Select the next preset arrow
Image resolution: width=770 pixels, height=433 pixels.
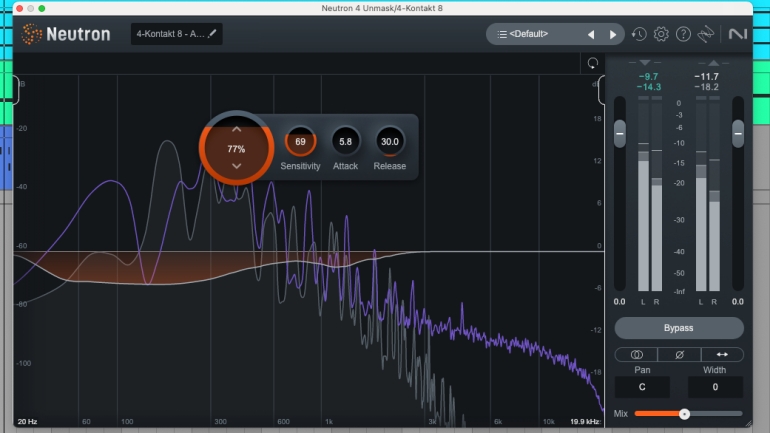(x=613, y=34)
